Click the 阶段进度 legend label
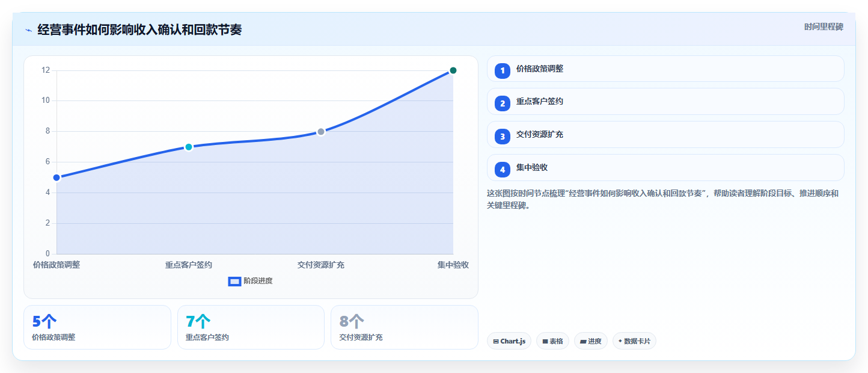868x373 pixels. (258, 281)
